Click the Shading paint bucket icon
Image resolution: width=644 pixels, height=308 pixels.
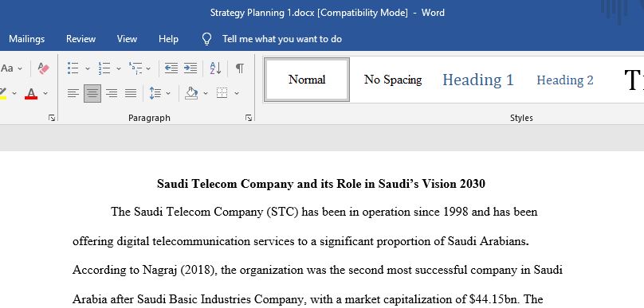[x=191, y=93]
